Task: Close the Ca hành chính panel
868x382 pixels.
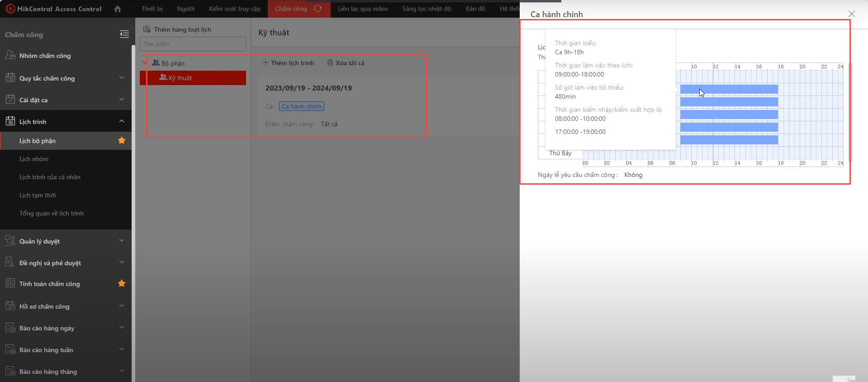Action: coord(851,14)
